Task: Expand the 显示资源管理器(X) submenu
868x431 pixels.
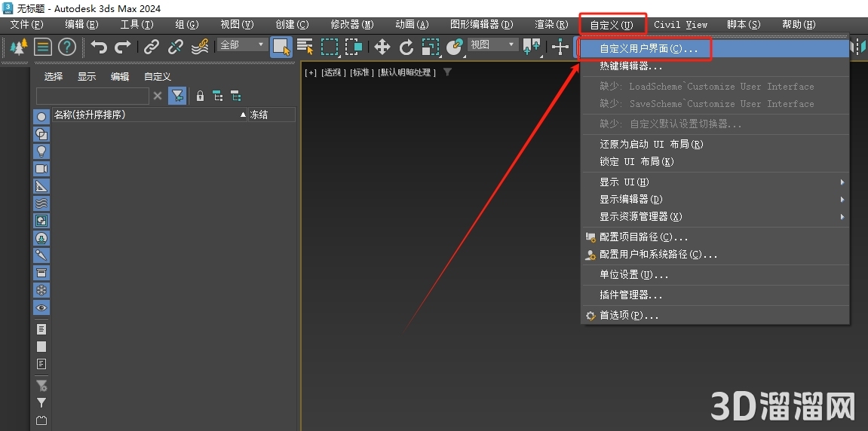Action: tap(715, 216)
